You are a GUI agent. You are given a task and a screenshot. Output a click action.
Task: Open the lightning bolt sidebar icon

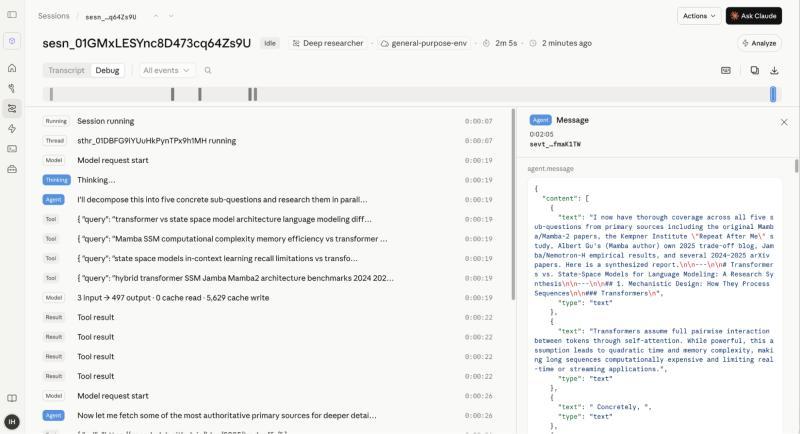[x=12, y=129]
